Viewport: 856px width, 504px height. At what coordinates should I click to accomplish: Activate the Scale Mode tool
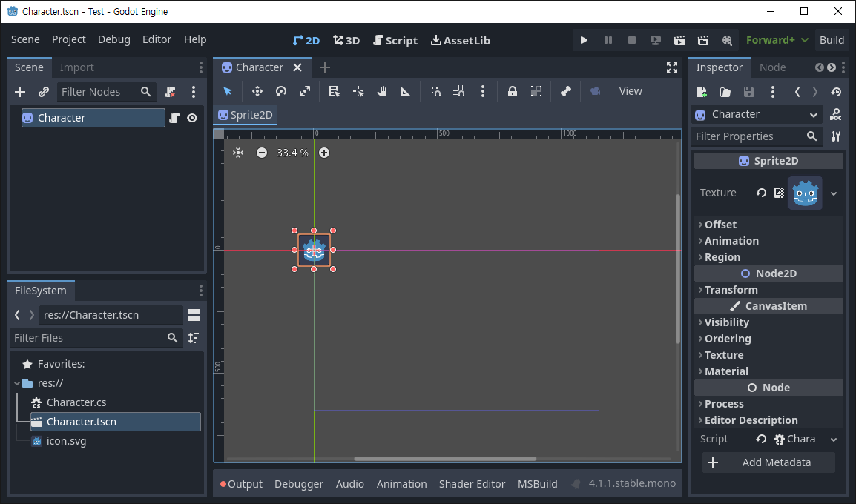pyautogui.click(x=305, y=91)
